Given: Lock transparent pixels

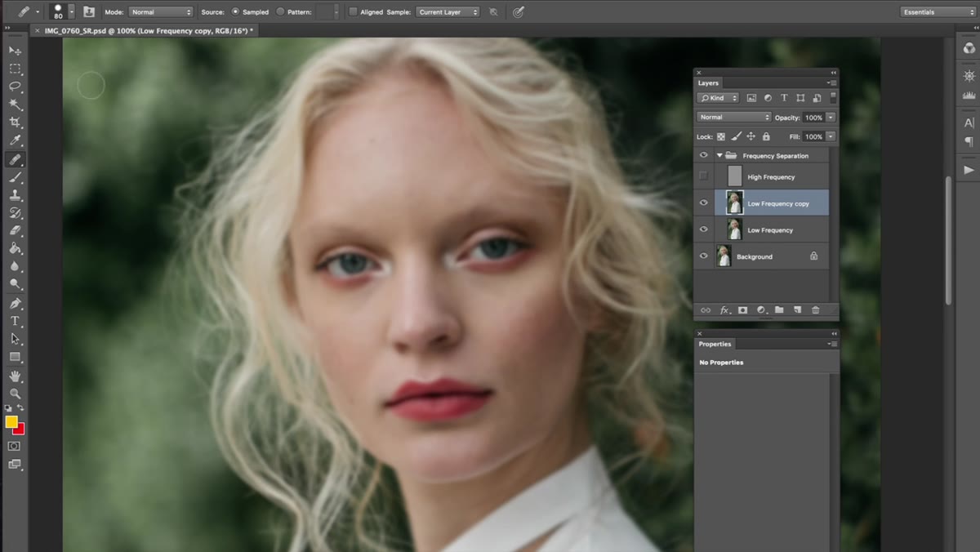Looking at the screenshot, I should pos(721,136).
